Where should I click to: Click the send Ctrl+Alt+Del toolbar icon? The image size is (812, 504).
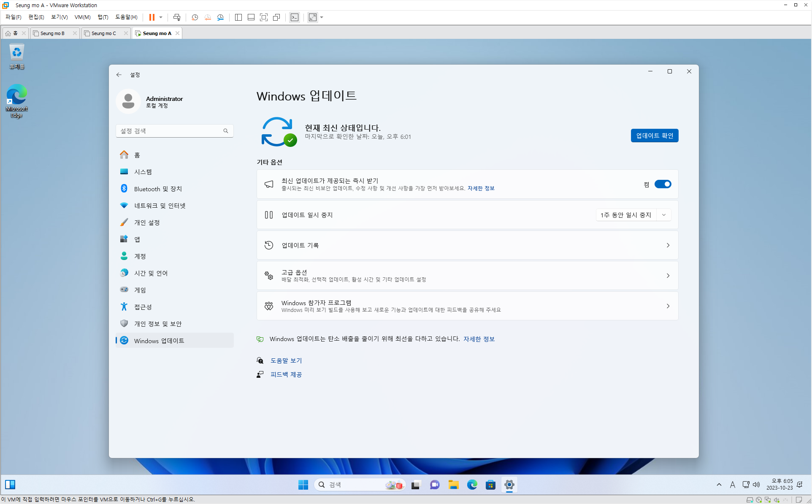click(x=177, y=17)
